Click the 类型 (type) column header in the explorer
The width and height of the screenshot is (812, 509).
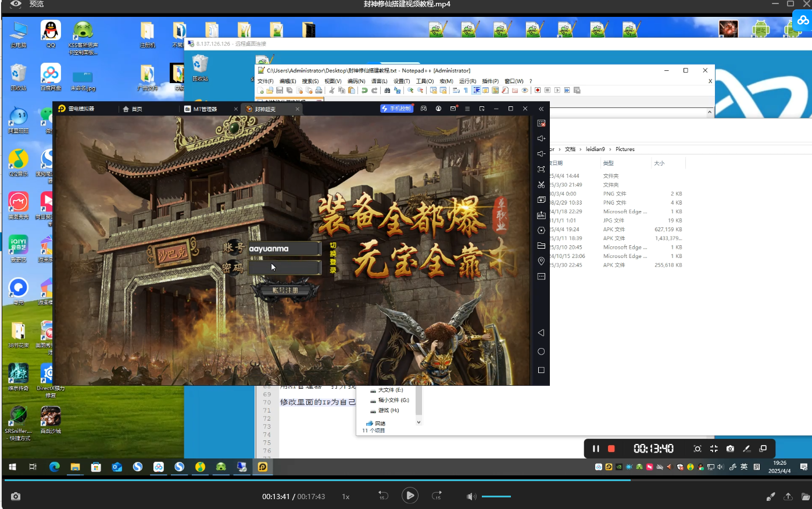(609, 163)
